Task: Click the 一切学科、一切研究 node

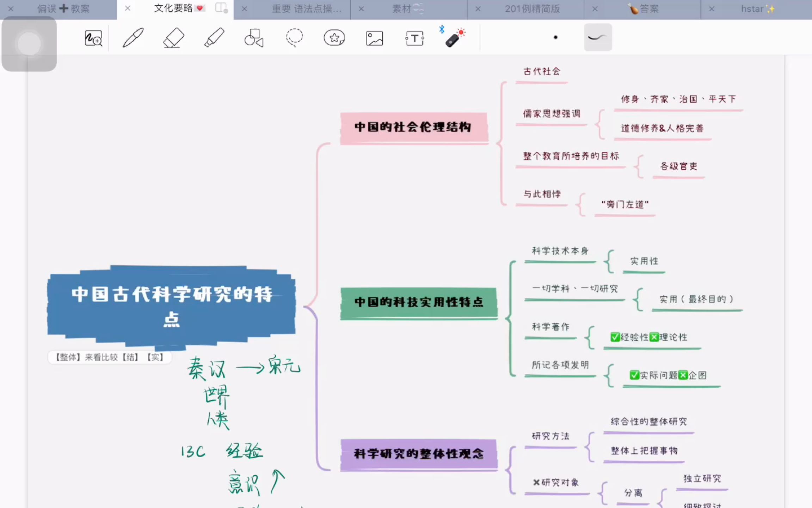Action: 575,289
